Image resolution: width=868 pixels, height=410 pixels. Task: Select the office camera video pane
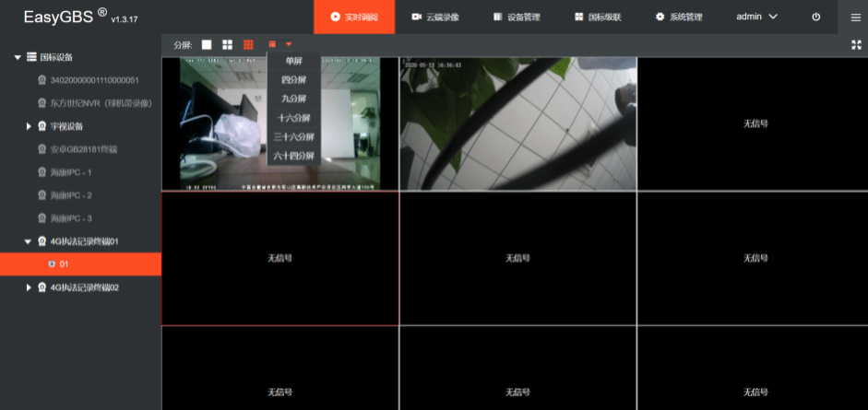click(x=280, y=123)
